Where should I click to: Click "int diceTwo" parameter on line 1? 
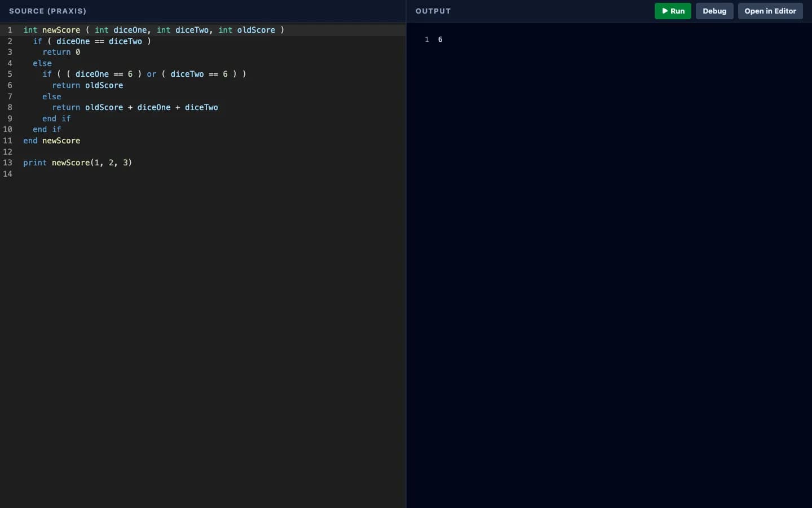click(183, 30)
